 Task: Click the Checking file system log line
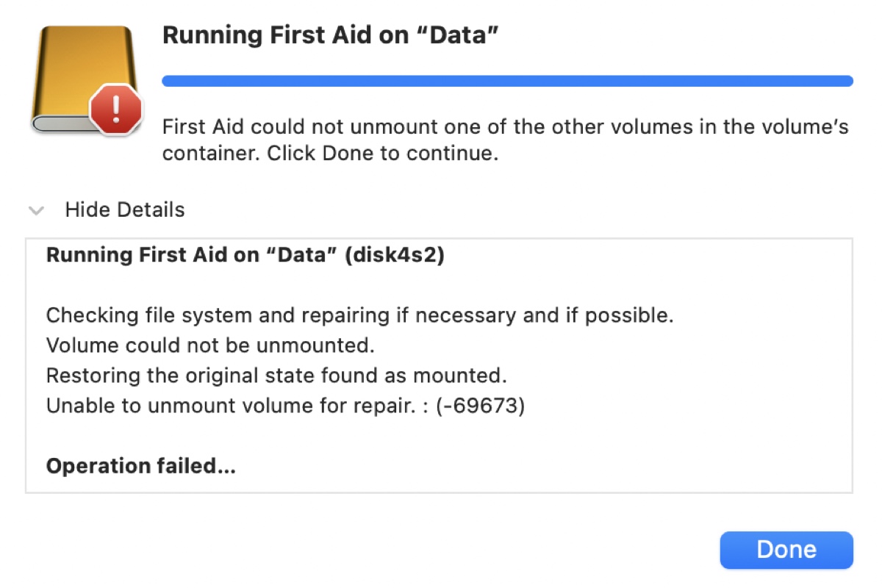point(360,316)
